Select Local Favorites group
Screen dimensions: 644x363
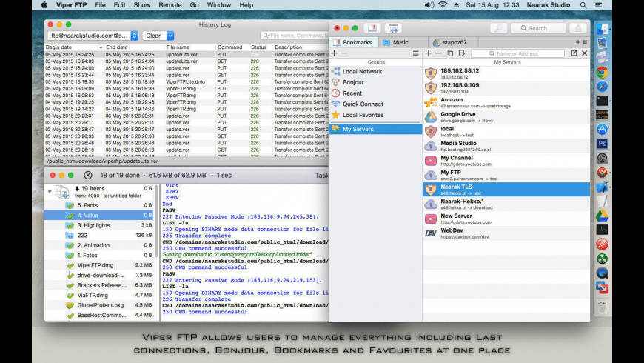click(375, 115)
